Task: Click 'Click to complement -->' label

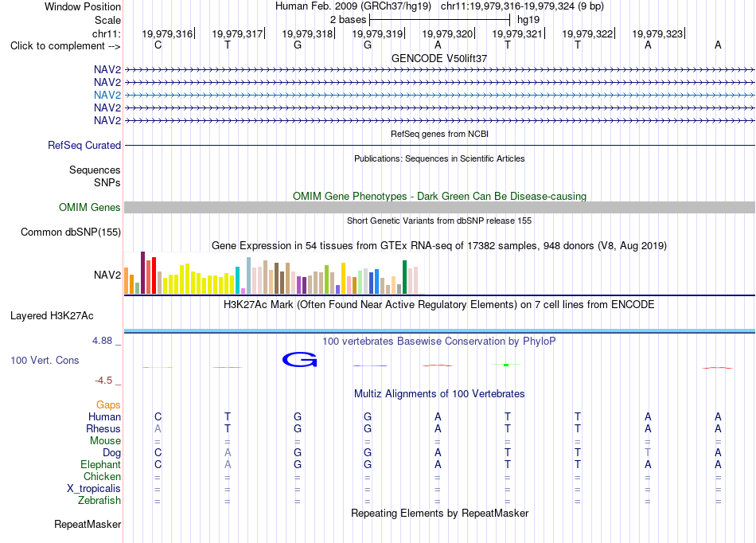Action: (65, 46)
